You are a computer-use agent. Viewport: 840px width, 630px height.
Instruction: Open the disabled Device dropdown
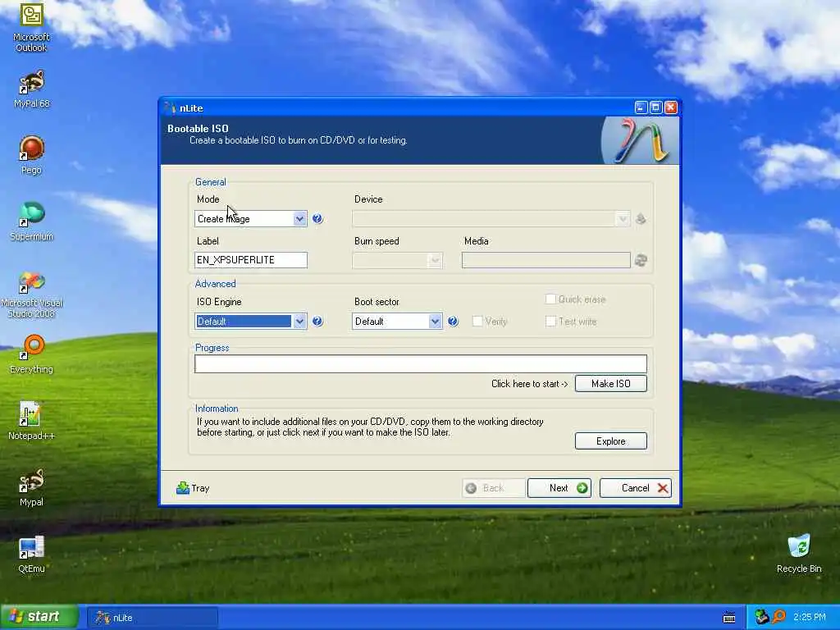point(491,218)
